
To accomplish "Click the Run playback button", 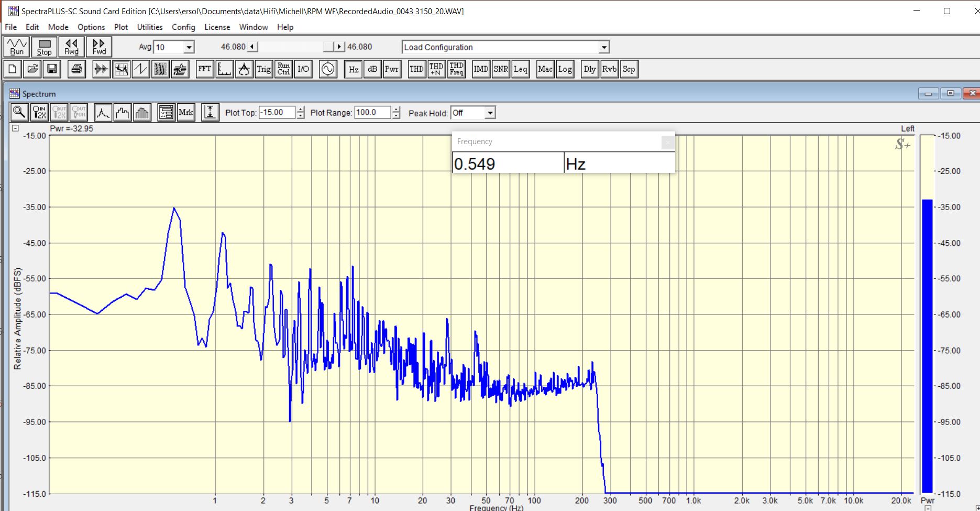I will (x=17, y=47).
